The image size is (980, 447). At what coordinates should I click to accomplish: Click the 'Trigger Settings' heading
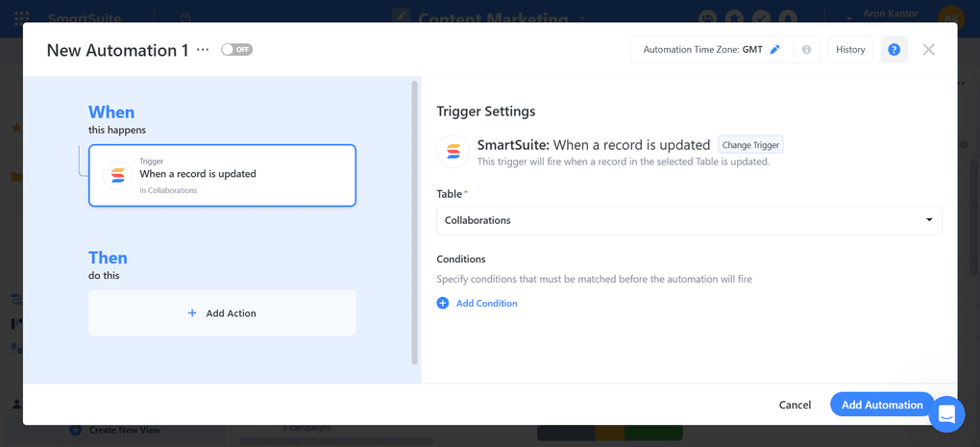click(x=485, y=112)
